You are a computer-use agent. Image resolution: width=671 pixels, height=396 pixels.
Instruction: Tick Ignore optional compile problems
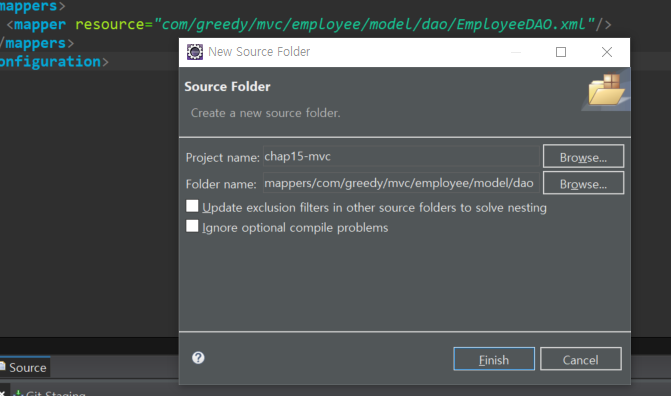(x=192, y=226)
